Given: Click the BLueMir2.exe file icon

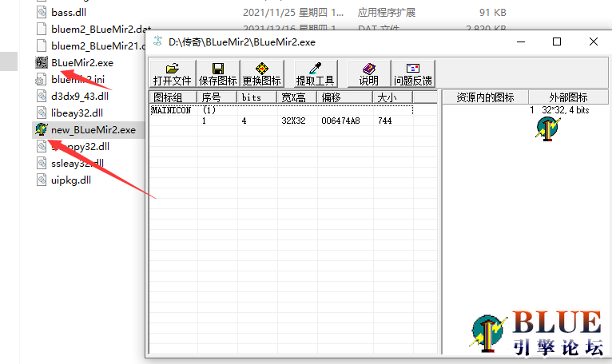Looking at the screenshot, I should 42,62.
